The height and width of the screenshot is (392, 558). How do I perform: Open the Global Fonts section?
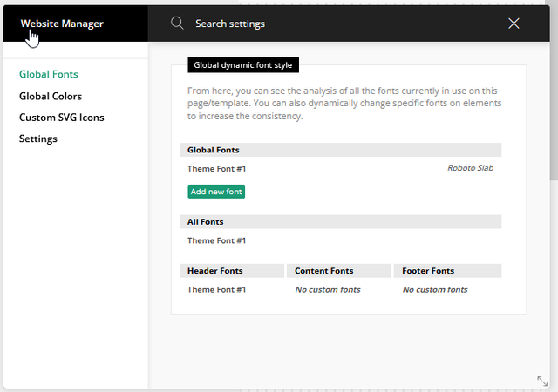click(49, 74)
